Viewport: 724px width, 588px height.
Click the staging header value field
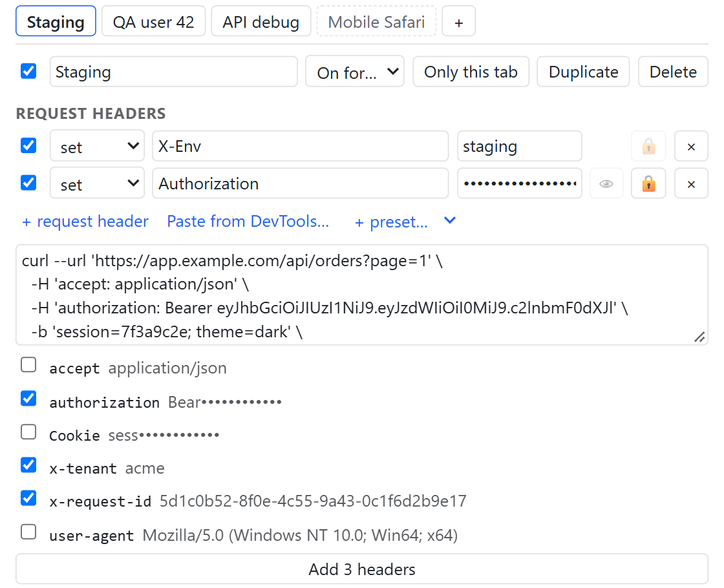click(520, 146)
